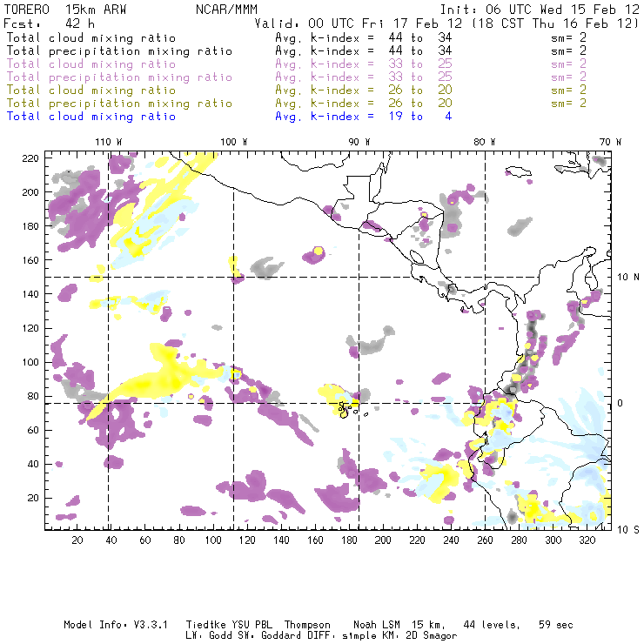Screen dimensions: 644x644
Task: Click the olive "Total cloud mixing ratio" legend label
Action: pos(91,90)
